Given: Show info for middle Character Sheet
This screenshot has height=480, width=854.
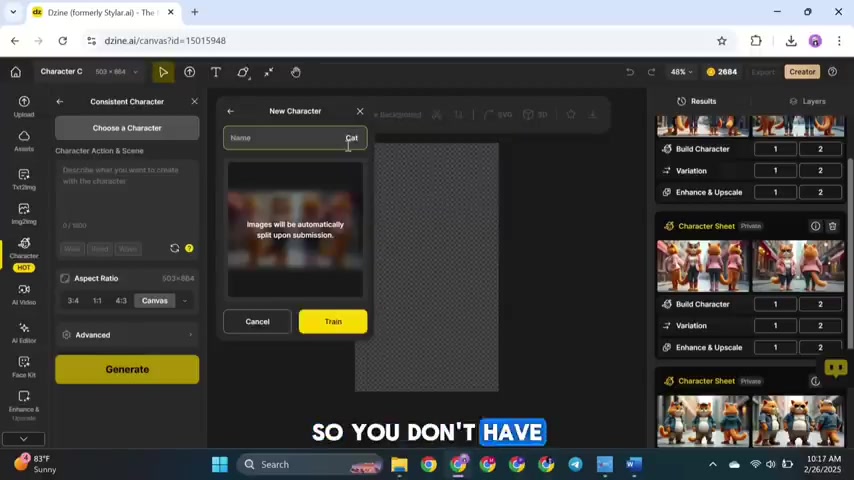Looking at the screenshot, I should click(815, 226).
